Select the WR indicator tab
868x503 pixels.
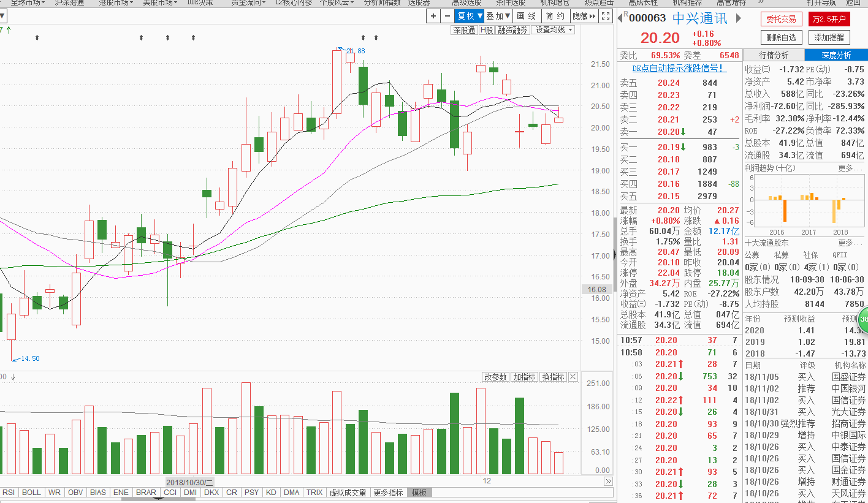tap(55, 493)
